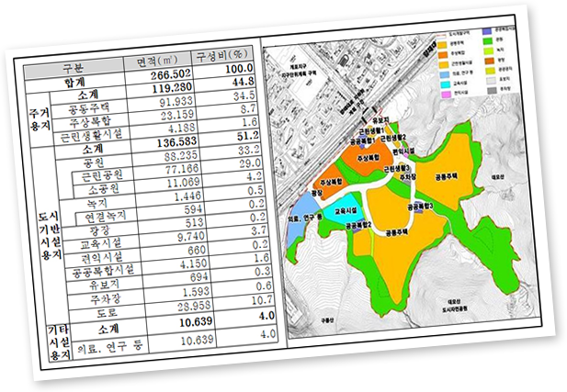Select the 유보지 row label in table
This screenshot has width=567, height=392.
pos(104,286)
